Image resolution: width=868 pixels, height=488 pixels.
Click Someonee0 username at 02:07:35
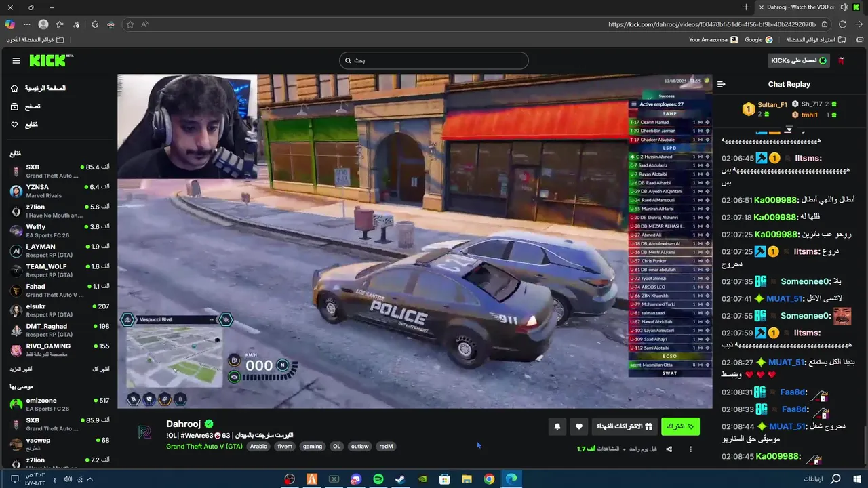point(806,281)
